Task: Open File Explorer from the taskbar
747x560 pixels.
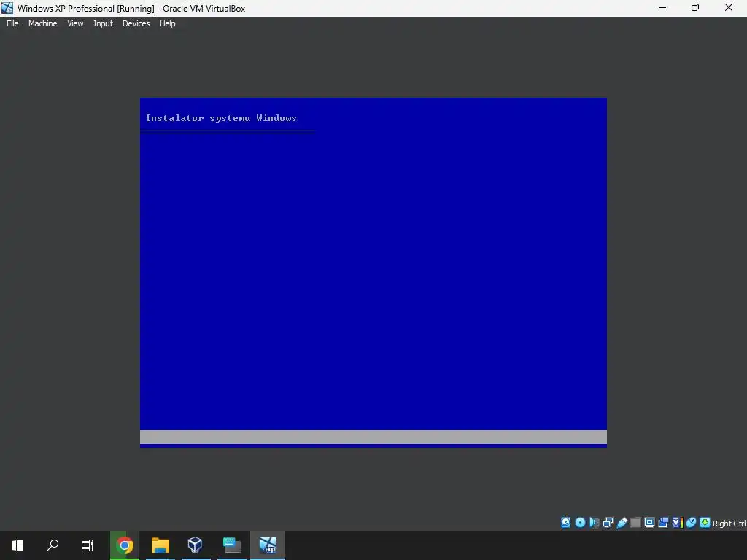Action: click(160, 545)
